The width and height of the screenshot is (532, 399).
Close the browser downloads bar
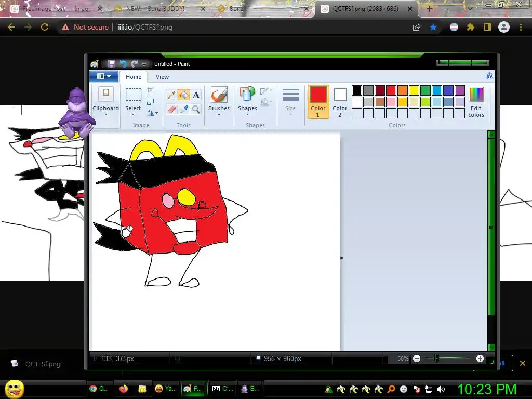tap(523, 363)
